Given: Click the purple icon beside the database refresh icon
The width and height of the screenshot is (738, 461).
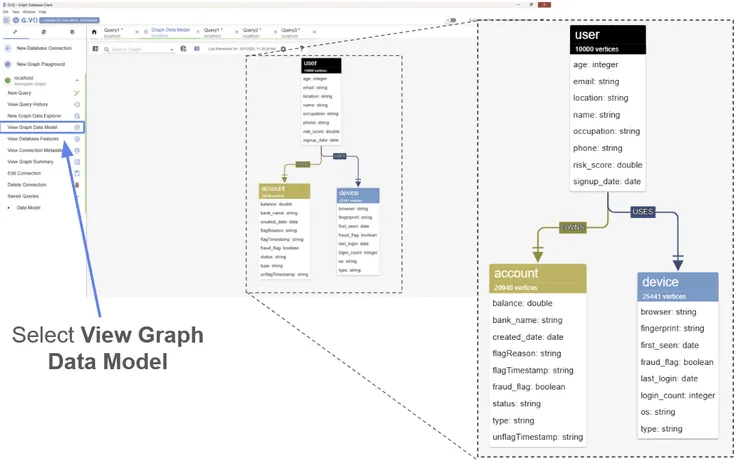Looking at the screenshot, I should (x=197, y=49).
